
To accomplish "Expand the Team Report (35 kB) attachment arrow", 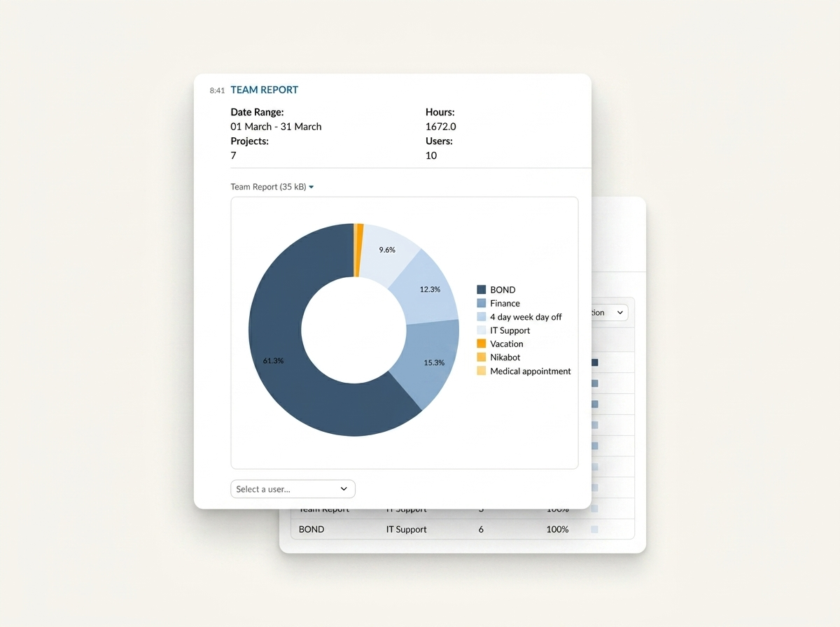I will coord(311,187).
